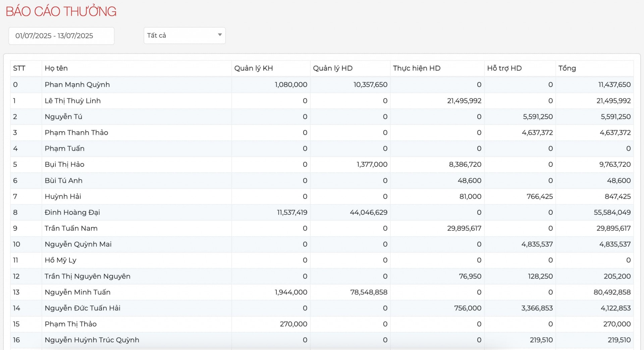Click the 'Tổng' column header
Image resolution: width=644 pixels, height=350 pixels.
(x=567, y=68)
